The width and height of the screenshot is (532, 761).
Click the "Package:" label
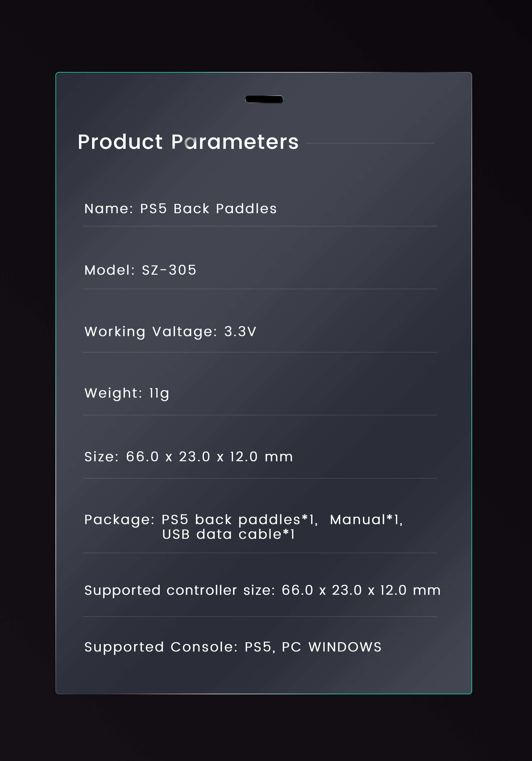(119, 520)
